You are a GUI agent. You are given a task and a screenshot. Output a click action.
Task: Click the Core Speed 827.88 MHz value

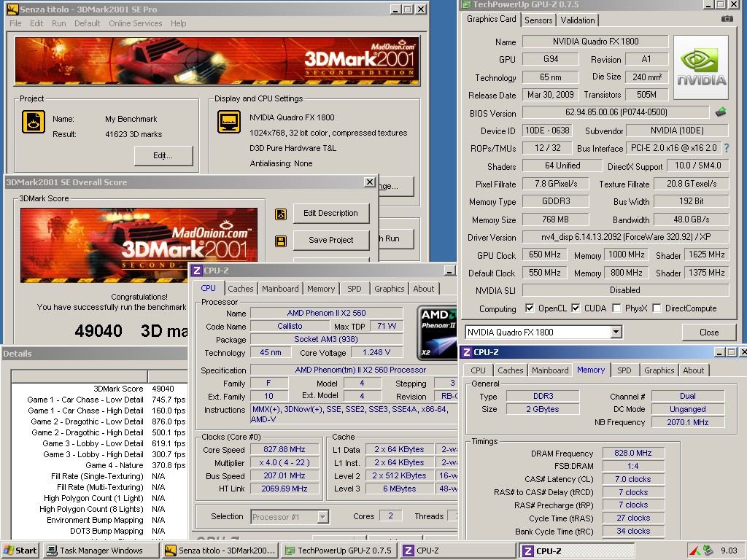point(285,449)
